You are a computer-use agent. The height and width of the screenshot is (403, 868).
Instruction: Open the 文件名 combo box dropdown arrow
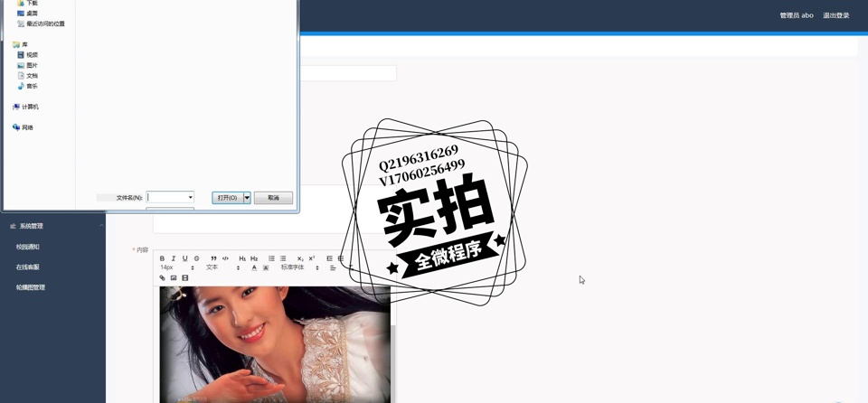coord(191,197)
